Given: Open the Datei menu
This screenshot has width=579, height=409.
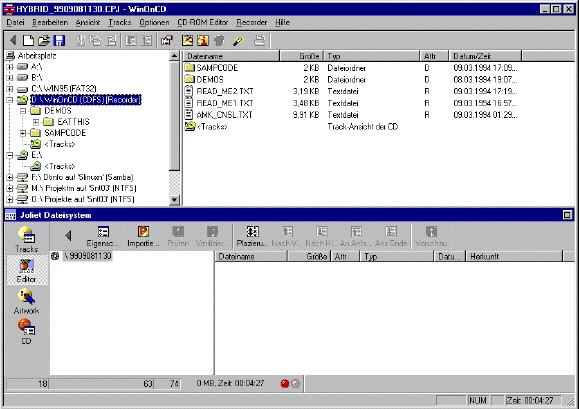Looking at the screenshot, I should click(16, 23).
